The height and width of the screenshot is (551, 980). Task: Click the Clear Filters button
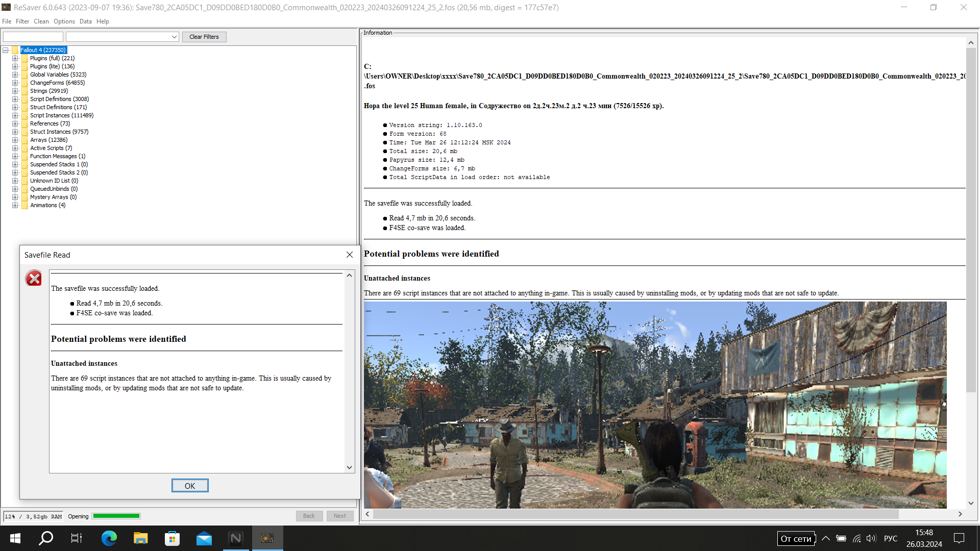pos(204,37)
